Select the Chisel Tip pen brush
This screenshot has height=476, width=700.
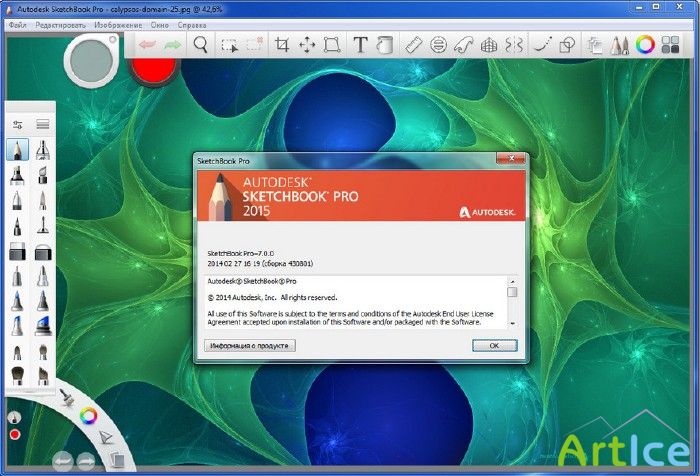click(x=42, y=175)
